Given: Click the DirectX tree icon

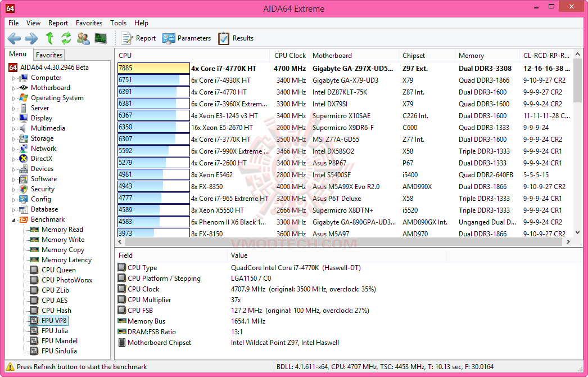Looking at the screenshot, I should pos(23,159).
